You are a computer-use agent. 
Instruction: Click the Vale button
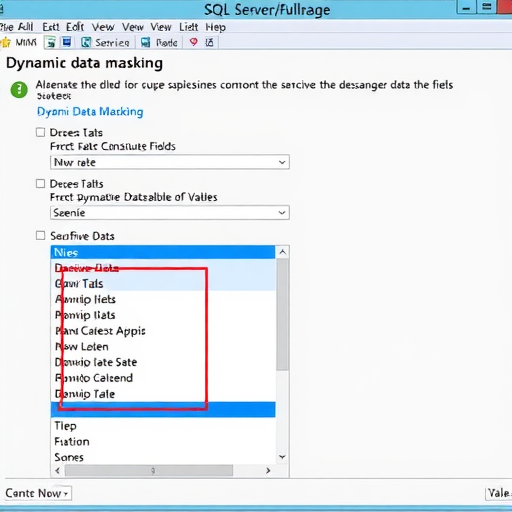click(498, 493)
